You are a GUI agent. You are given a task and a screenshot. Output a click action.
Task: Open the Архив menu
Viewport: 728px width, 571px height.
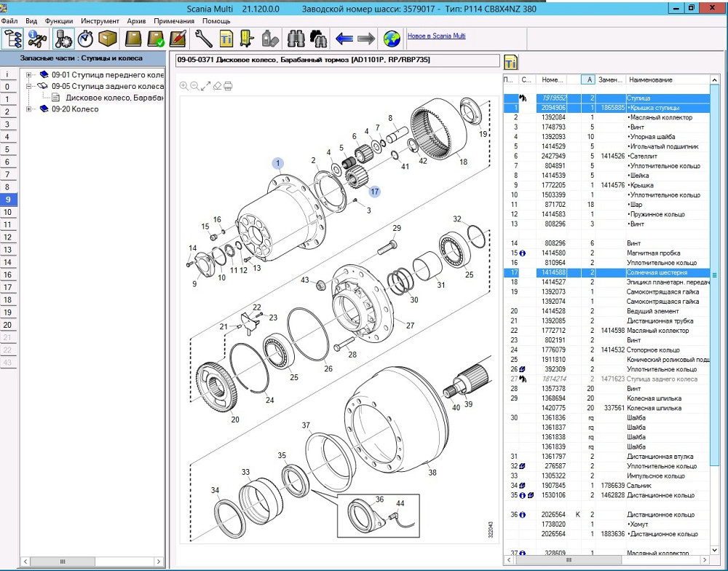point(135,21)
